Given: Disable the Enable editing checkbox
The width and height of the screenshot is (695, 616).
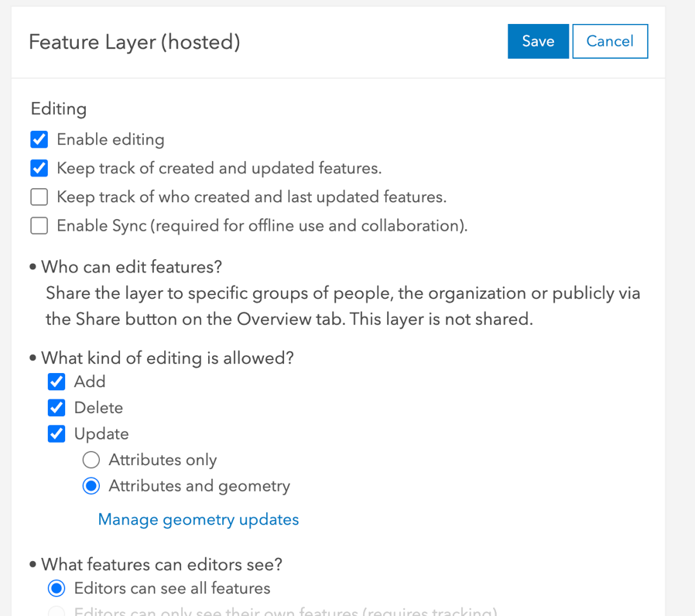Looking at the screenshot, I should pos(39,139).
